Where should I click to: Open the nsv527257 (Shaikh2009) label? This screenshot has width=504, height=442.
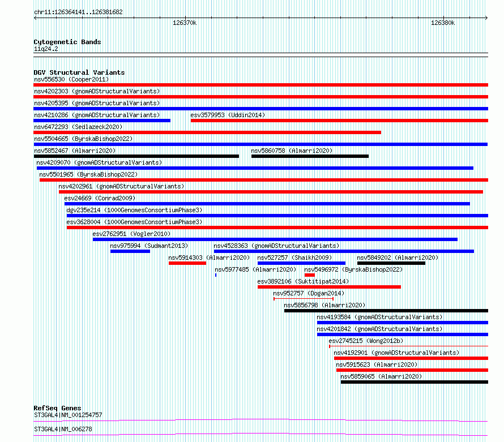294,258
